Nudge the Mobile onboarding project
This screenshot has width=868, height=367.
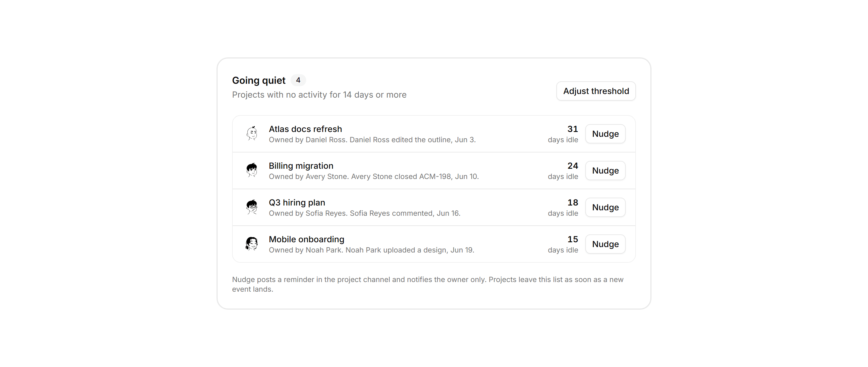click(605, 244)
